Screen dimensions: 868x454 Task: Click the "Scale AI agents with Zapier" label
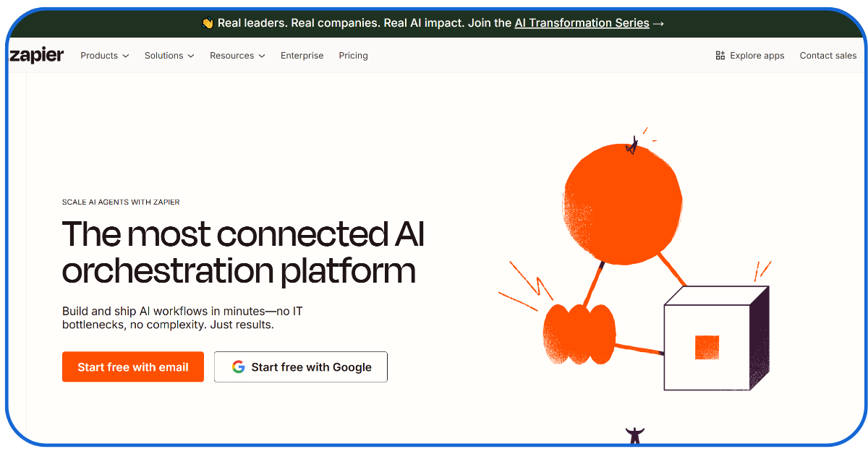[121, 202]
